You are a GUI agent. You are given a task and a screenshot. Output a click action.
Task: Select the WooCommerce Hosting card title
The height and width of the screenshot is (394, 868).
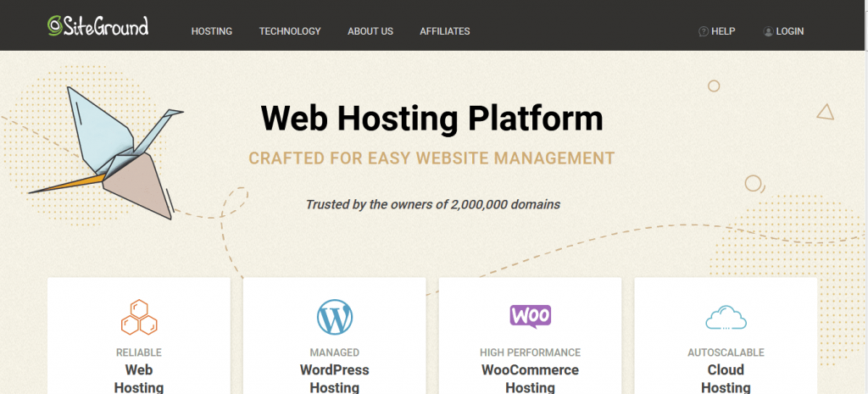(531, 379)
